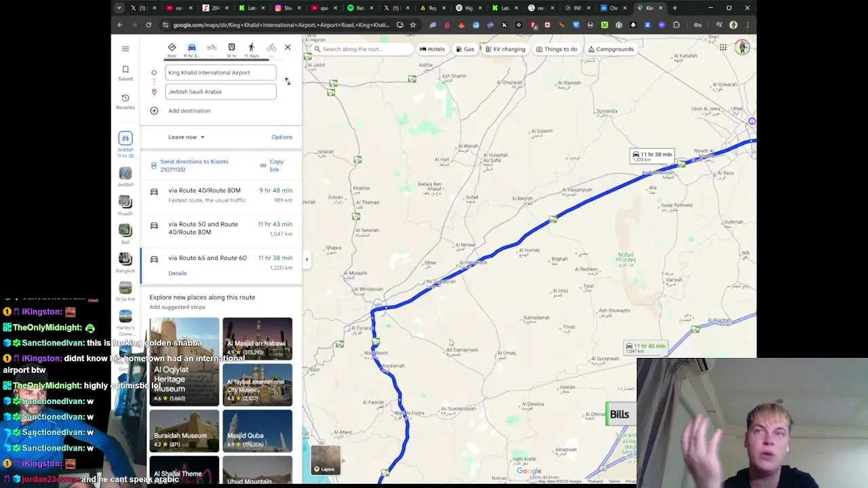
Task: Collapse the side panel with the arrow handle
Action: coord(307,259)
